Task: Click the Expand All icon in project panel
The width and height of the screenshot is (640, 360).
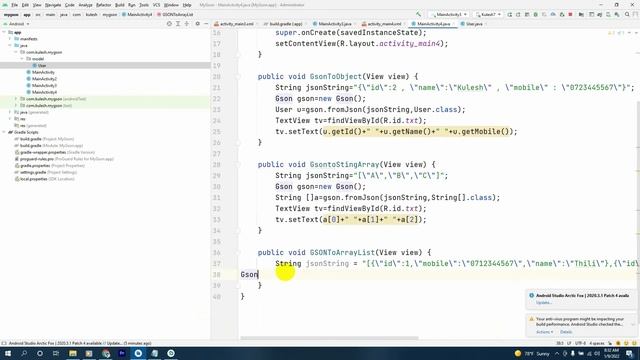Action: point(178,24)
